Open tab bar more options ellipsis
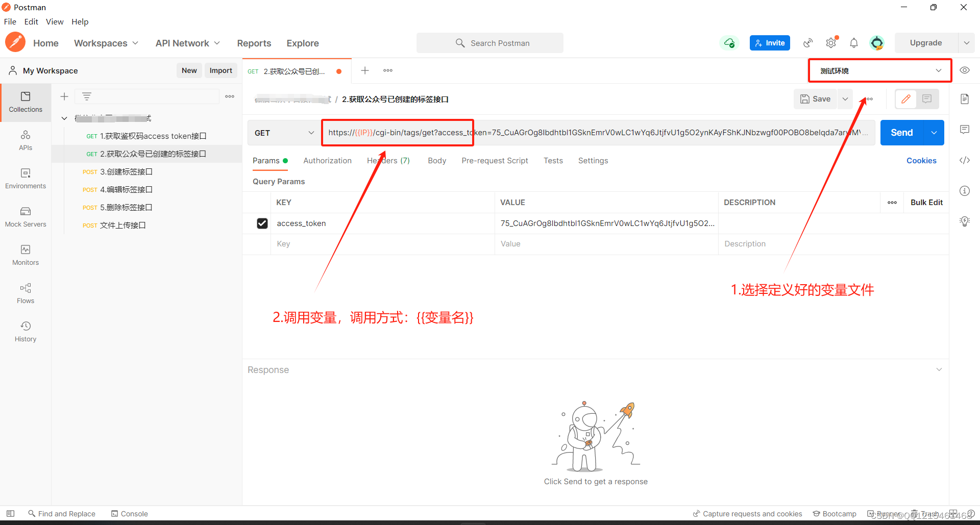 (x=388, y=70)
